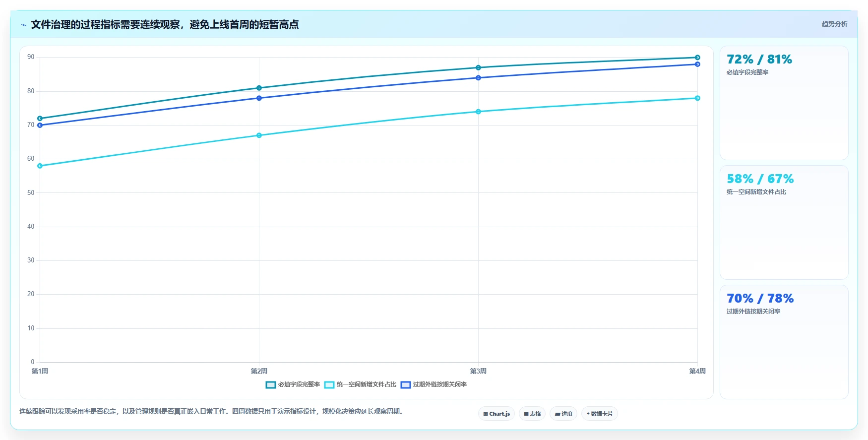868x440 pixels.
Task: Click the 58% / 67% metric value
Action: coord(760,179)
